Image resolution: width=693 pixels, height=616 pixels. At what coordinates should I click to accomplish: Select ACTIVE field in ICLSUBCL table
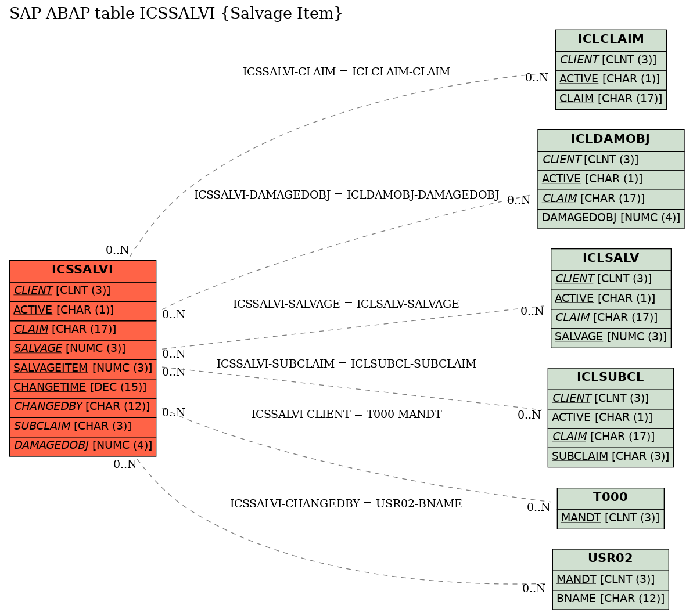pyautogui.click(x=611, y=418)
